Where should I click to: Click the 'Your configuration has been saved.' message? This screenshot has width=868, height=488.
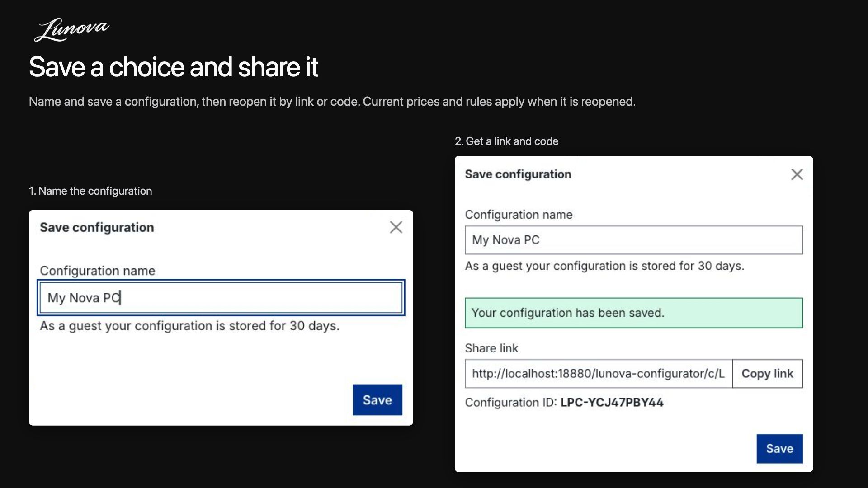tap(634, 313)
